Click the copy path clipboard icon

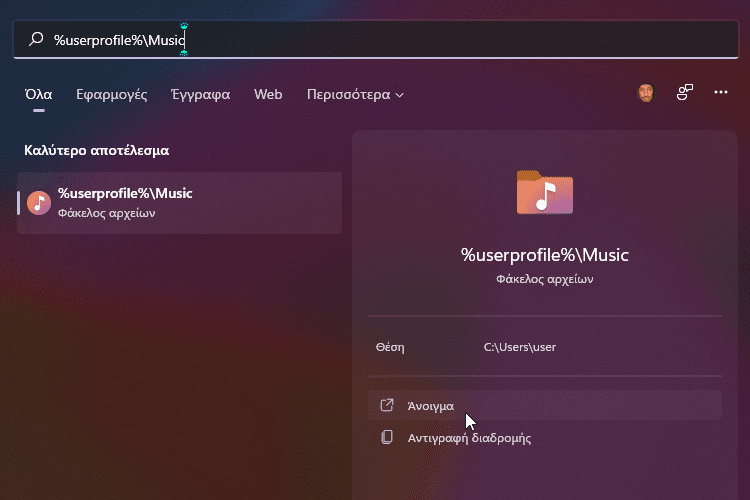386,437
